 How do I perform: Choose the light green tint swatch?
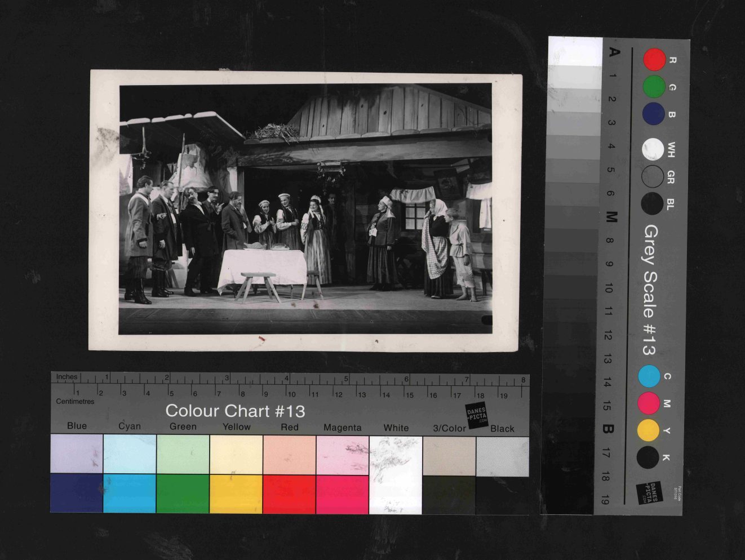pyautogui.click(x=183, y=454)
